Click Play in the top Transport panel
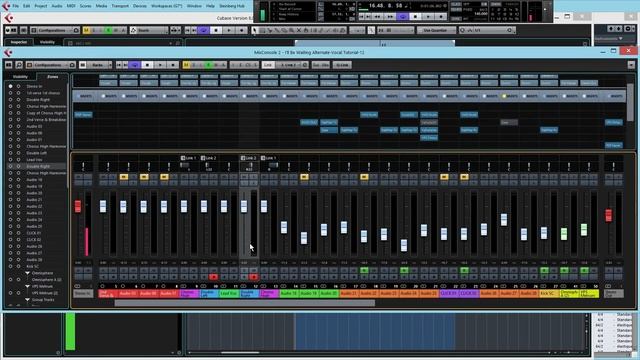Image resolution: width=640 pixels, height=360 pixels. 428,17
